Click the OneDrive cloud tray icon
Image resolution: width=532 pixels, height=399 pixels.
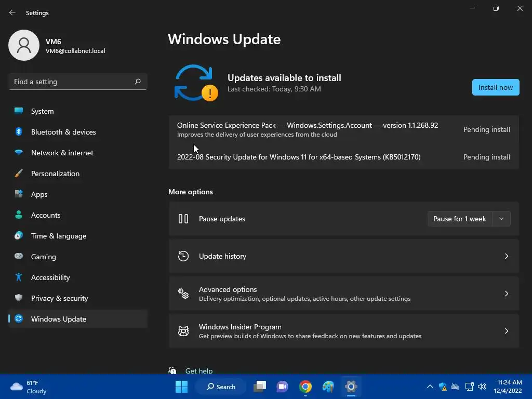click(x=455, y=387)
